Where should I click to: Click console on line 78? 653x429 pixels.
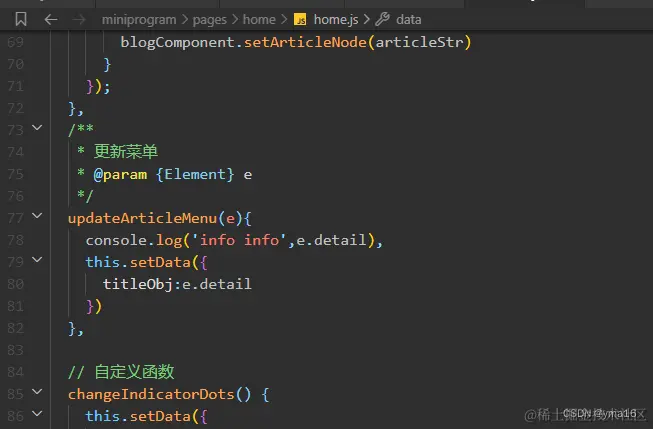click(x=116, y=240)
